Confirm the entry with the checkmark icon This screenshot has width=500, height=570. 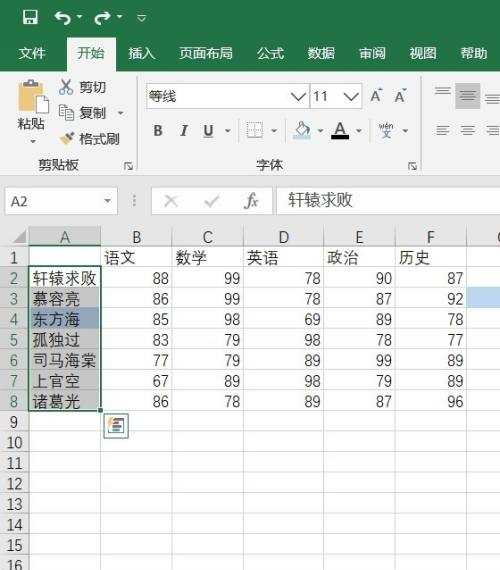tap(211, 201)
